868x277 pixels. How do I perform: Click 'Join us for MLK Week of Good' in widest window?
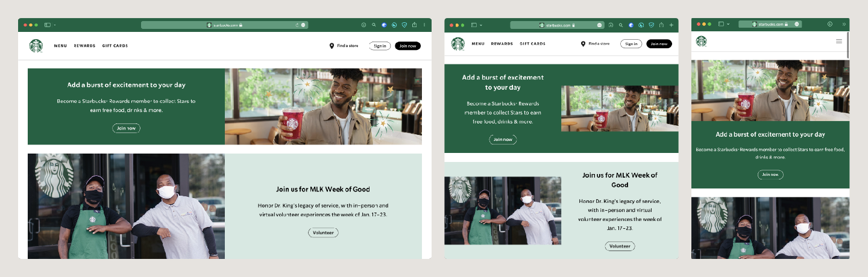coord(323,189)
